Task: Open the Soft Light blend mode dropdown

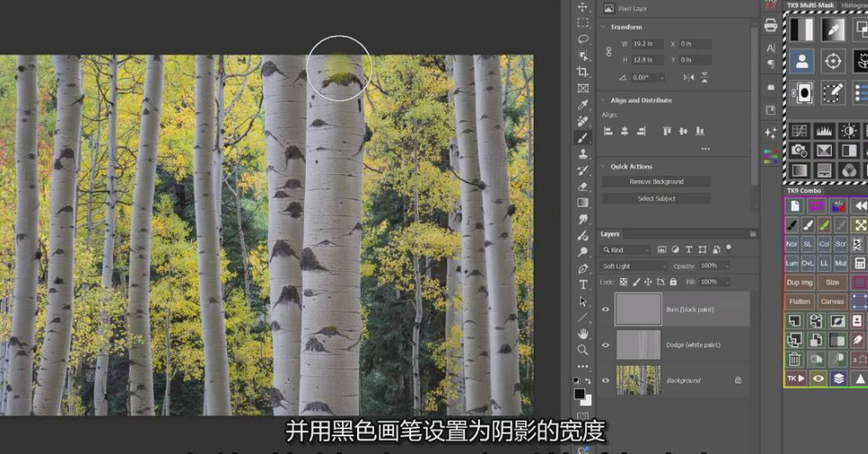Action: click(x=635, y=266)
